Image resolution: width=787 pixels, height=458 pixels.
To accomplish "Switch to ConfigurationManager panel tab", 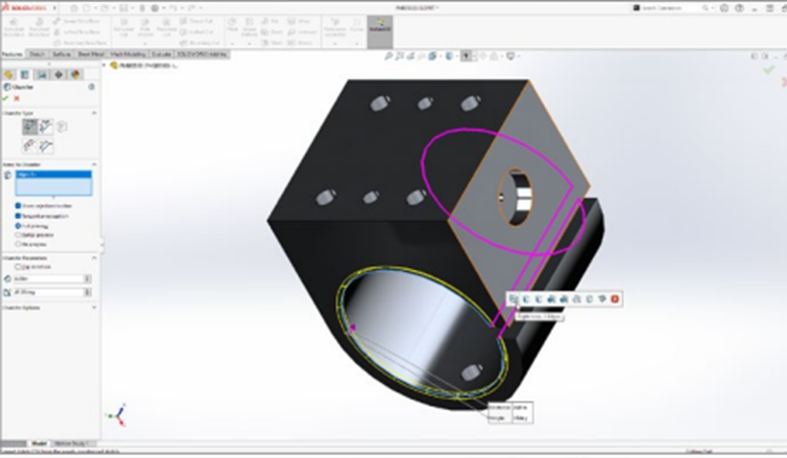I will 42,75.
